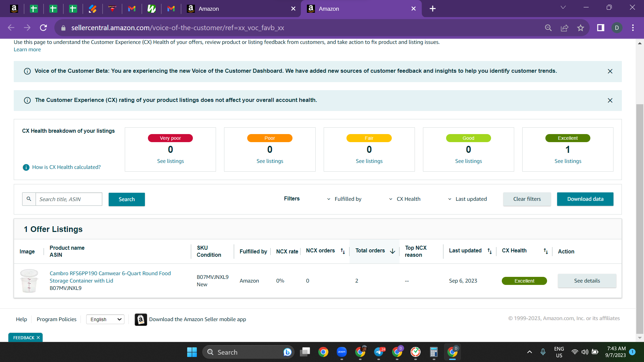See listings under Fair

tap(369, 161)
